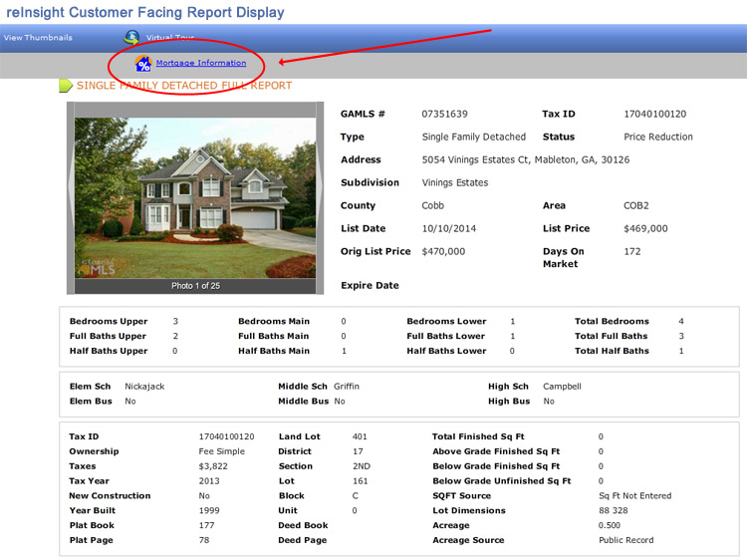The image size is (747, 560).
Task: Click the 'Deed Page' label
Action: click(x=303, y=540)
